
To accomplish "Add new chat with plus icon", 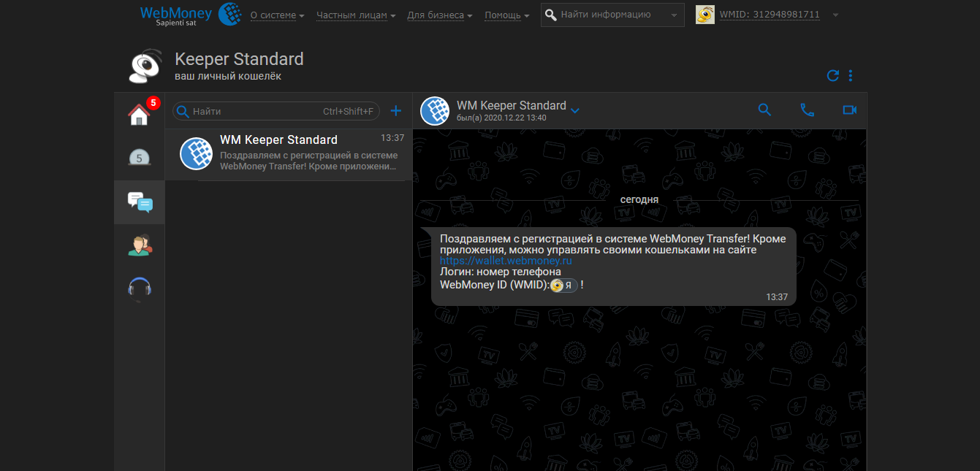I will click(396, 111).
